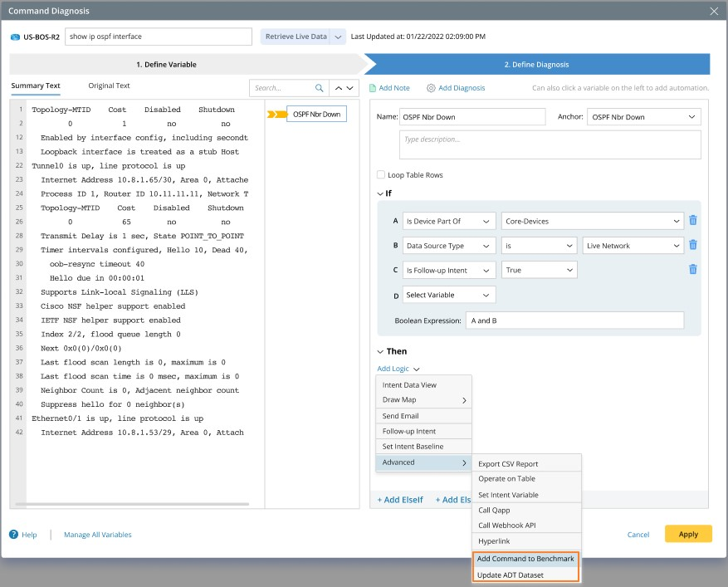Jump to previous search result arrow
This screenshot has height=587, width=728.
pyautogui.click(x=339, y=88)
